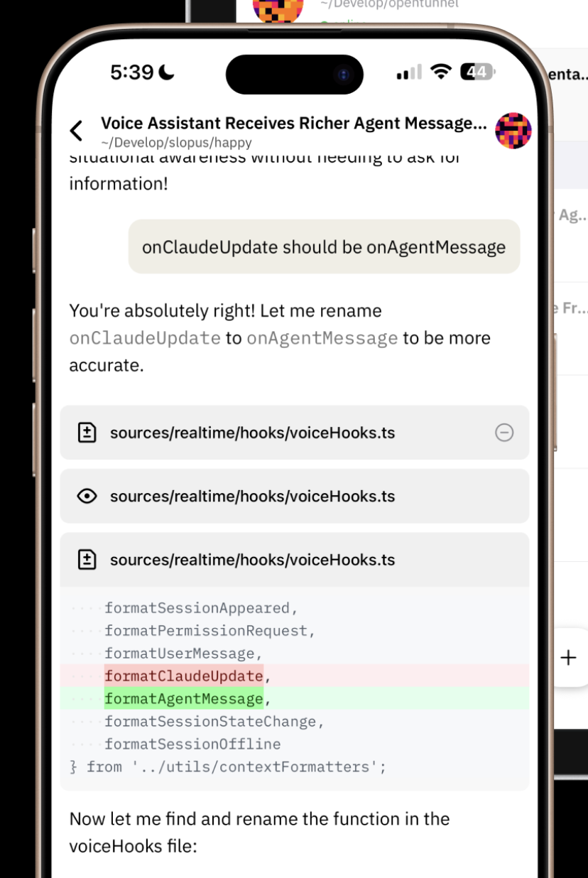This screenshot has height=878, width=588.
Task: Click the diff edit icon on first voiceHooks.ts row
Action: 87,433
